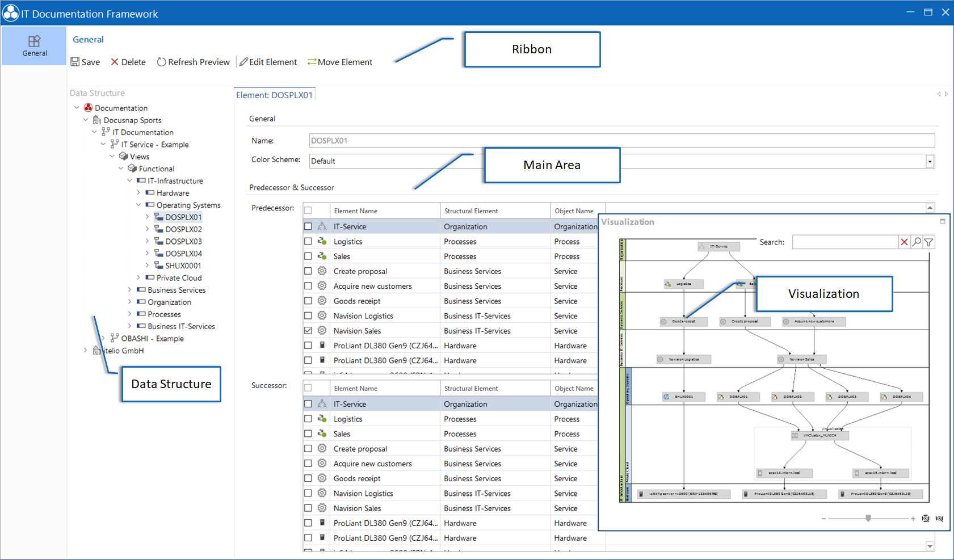954x560 pixels.
Task: Click the OBASHI - Example structure icon
Action: tap(115, 338)
